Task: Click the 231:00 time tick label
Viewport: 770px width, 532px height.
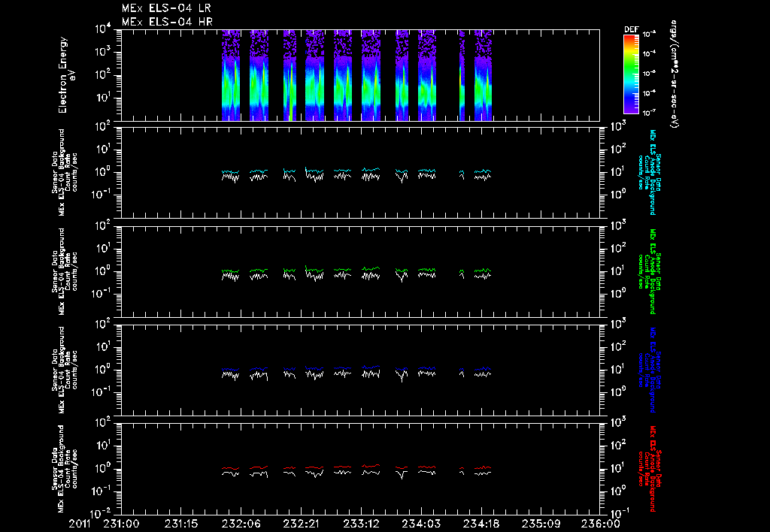Action: coord(121,524)
